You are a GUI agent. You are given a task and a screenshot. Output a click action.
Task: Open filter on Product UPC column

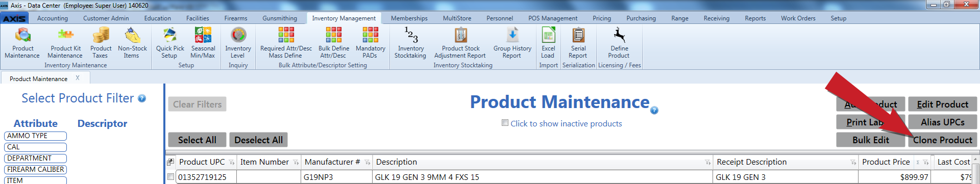pos(232,163)
